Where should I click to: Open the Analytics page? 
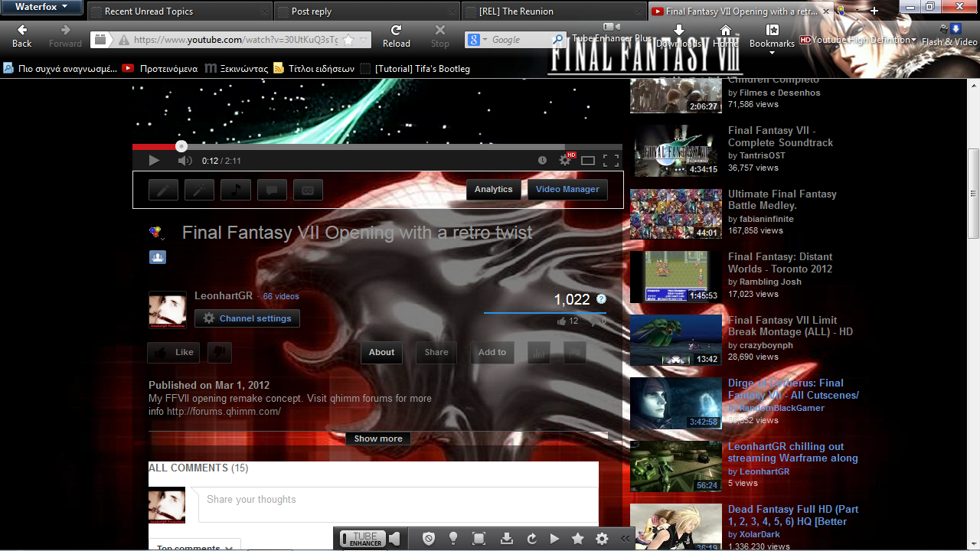(494, 190)
